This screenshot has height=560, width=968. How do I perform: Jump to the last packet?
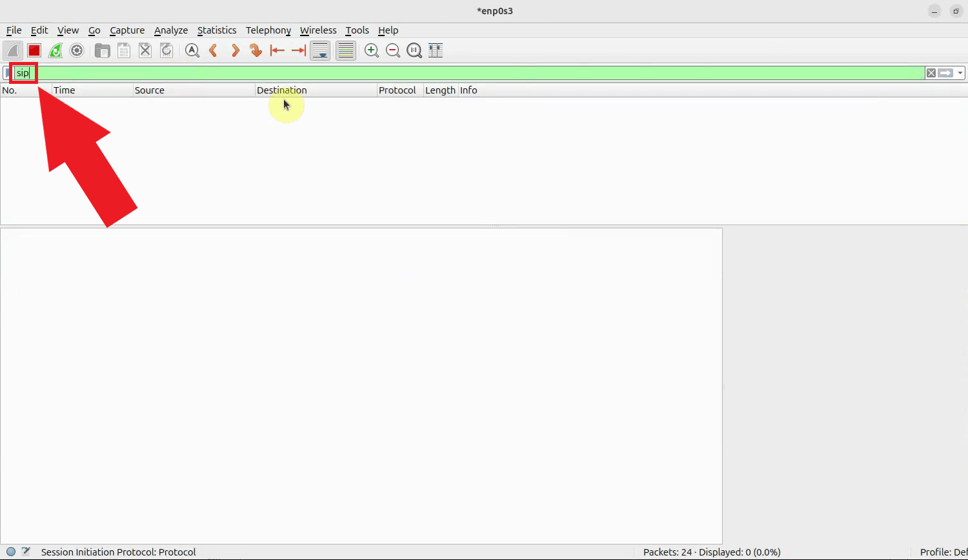tap(299, 50)
